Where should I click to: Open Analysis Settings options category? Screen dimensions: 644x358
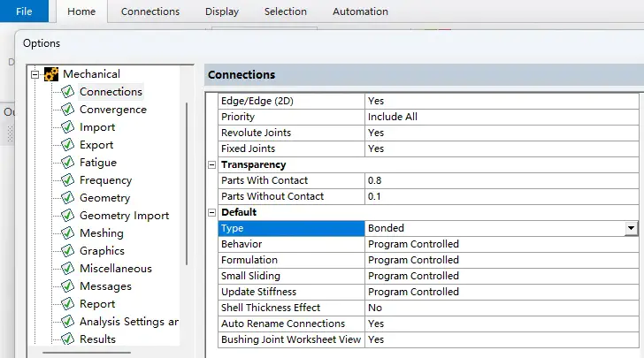coord(129,322)
